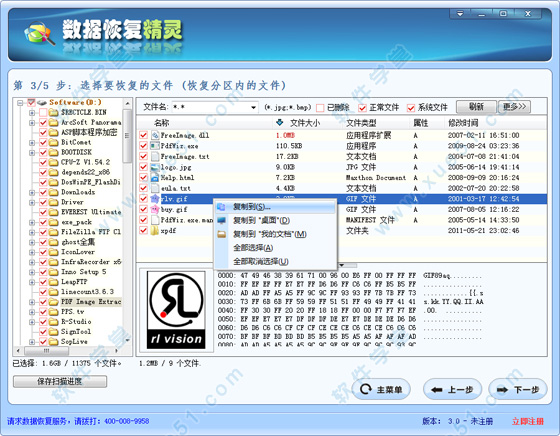The width and height of the screenshot is (560, 436).
Task: Click the Driver folder icon in tree
Action: pos(53,202)
